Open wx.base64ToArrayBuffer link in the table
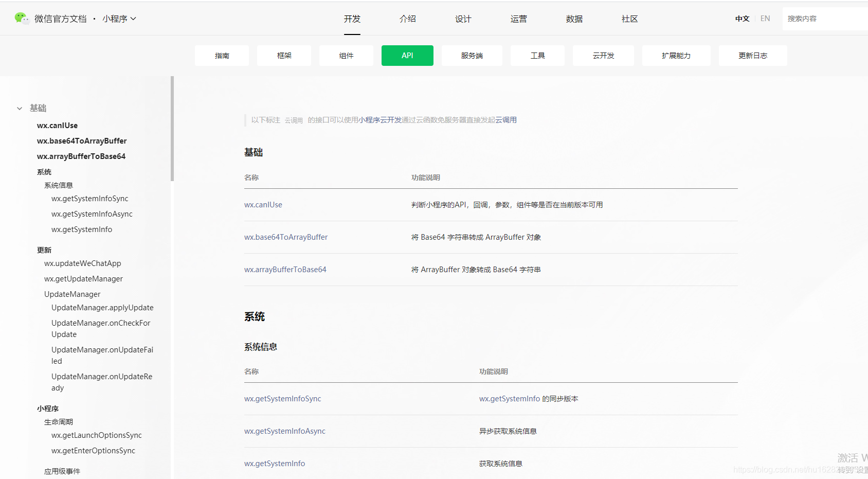 [286, 237]
